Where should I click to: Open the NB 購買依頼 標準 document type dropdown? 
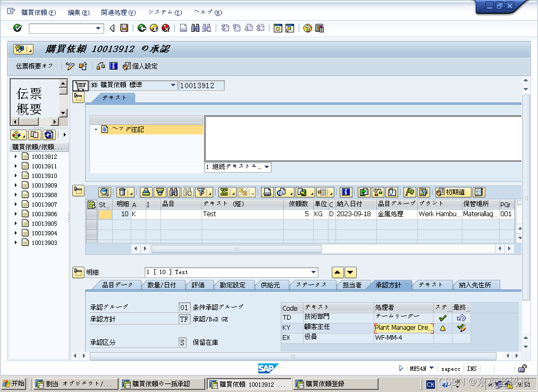pos(173,85)
